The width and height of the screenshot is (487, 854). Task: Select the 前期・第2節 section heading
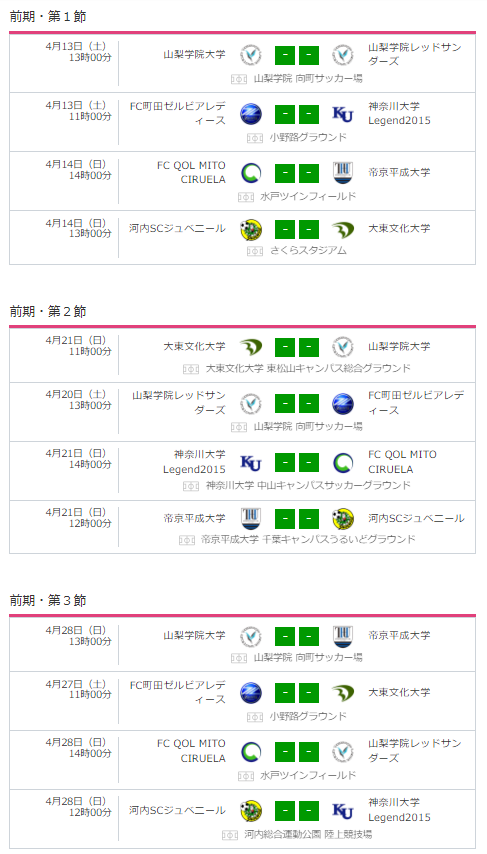click(48, 312)
